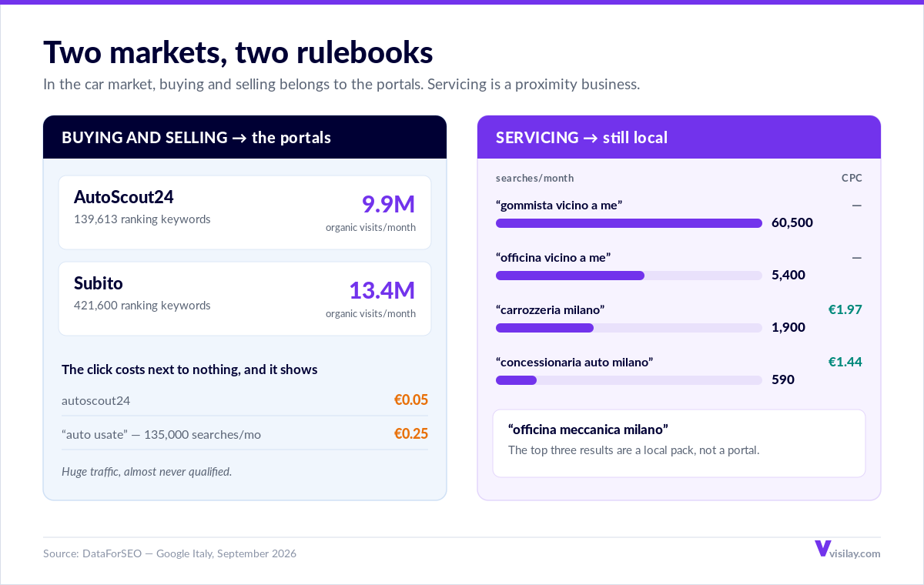Select the 'concessionaria auto milano' query

coord(574,363)
